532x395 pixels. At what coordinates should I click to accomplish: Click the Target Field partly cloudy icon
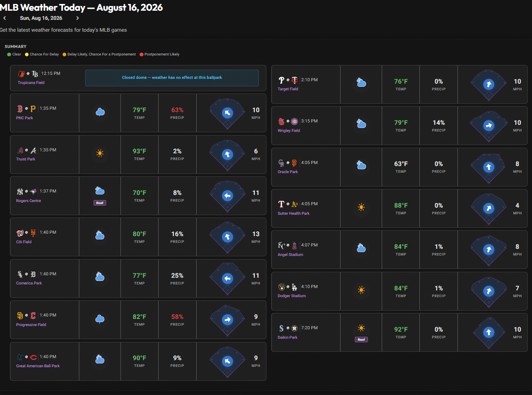pos(361,83)
